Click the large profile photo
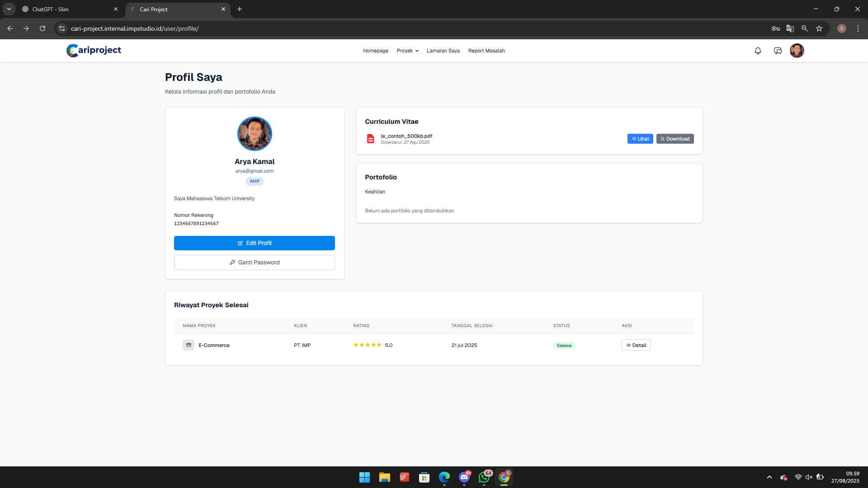This screenshot has height=488, width=868. (x=255, y=134)
